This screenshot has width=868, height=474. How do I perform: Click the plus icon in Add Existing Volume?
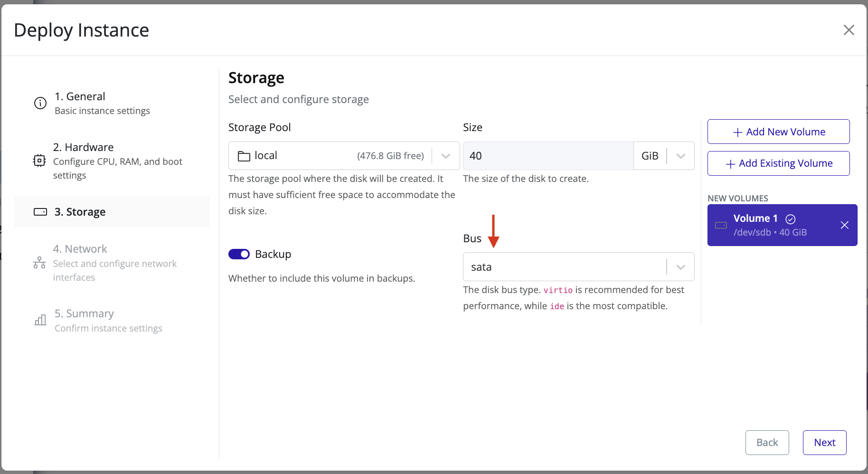[730, 164]
